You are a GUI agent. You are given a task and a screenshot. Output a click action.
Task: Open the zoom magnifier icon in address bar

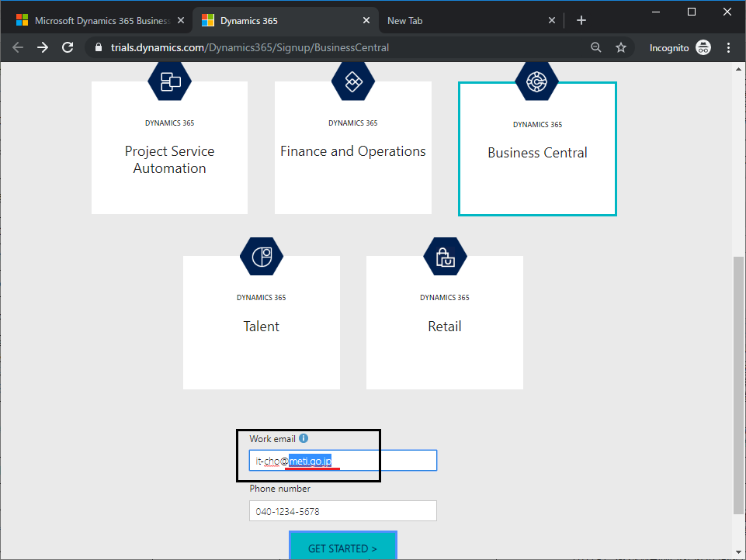[x=595, y=47]
